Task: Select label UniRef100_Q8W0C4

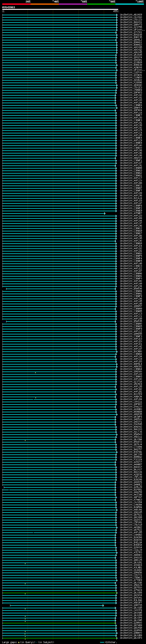Action: tap(131, 108)
